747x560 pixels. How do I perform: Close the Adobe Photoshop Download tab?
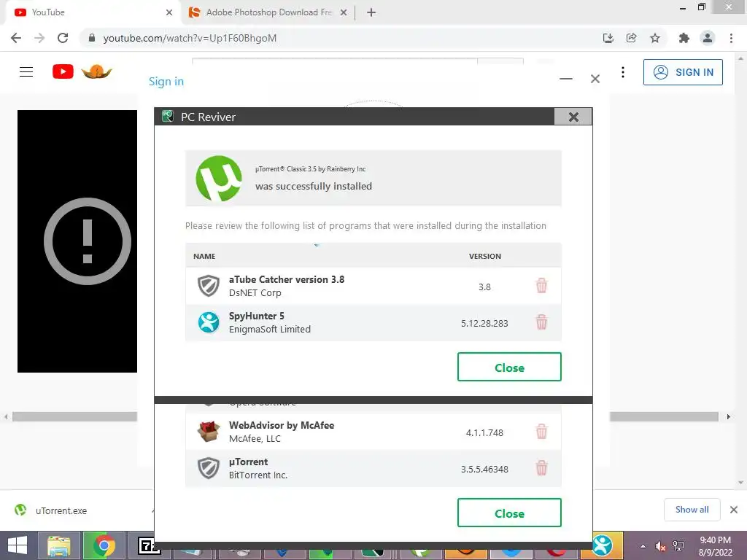point(343,12)
